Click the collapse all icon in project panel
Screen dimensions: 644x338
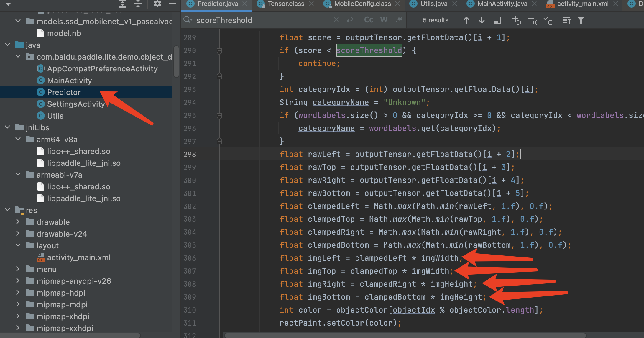click(x=138, y=4)
